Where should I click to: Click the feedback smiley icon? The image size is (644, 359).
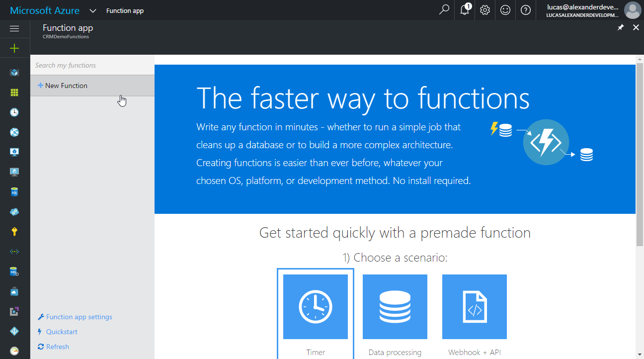(x=505, y=10)
